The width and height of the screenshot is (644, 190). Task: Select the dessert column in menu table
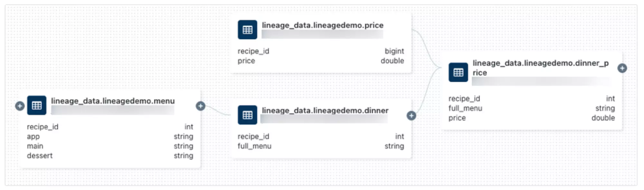point(110,156)
